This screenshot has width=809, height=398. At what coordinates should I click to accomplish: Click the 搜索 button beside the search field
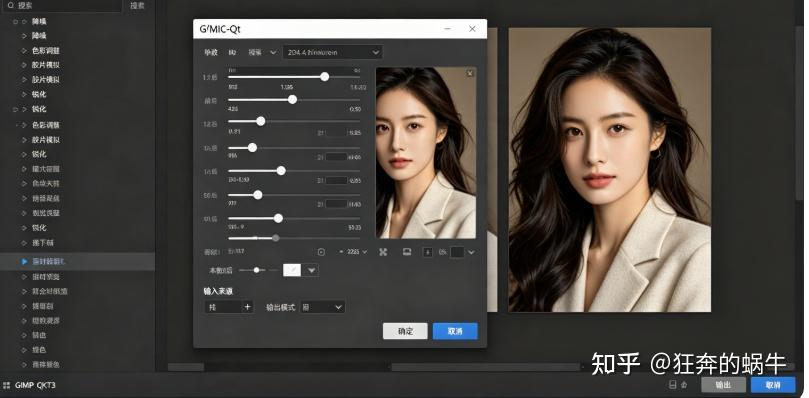click(x=137, y=6)
